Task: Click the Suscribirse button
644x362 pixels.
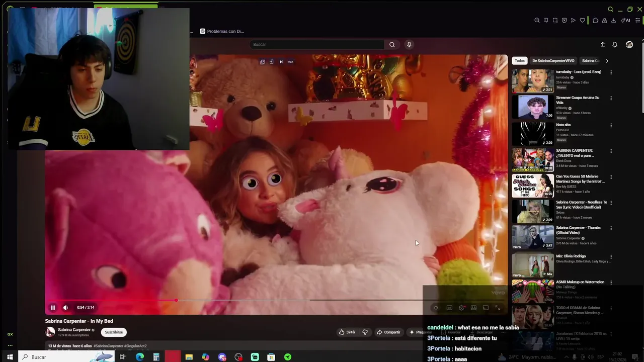Action: tap(114, 332)
